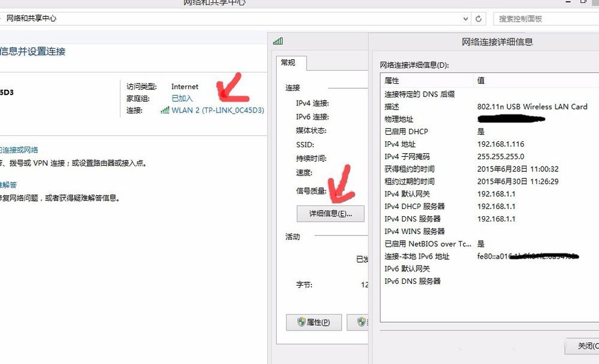Select the IPv4 WINS 服务器 row
599x364 pixels.
point(490,232)
